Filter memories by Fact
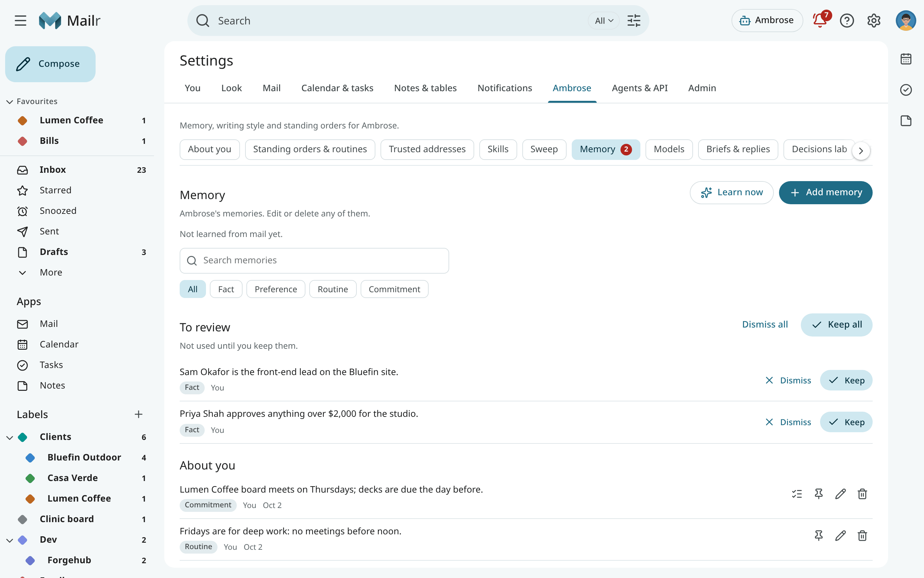 [226, 289]
